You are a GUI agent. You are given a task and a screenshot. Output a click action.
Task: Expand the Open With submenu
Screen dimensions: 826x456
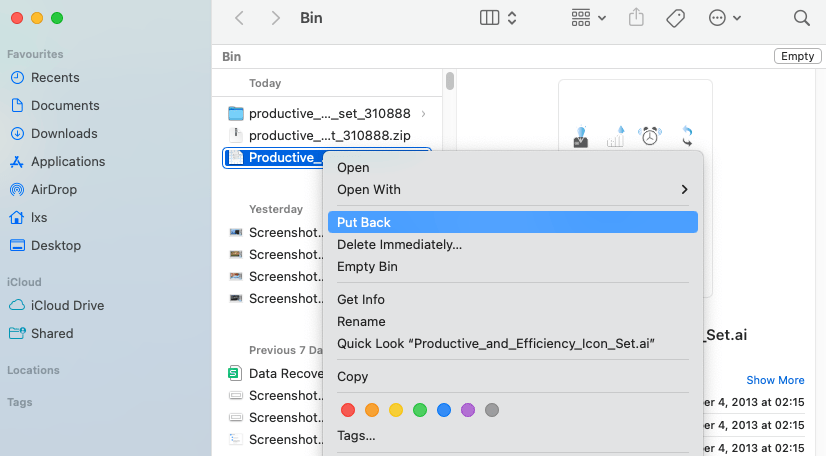[513, 190]
